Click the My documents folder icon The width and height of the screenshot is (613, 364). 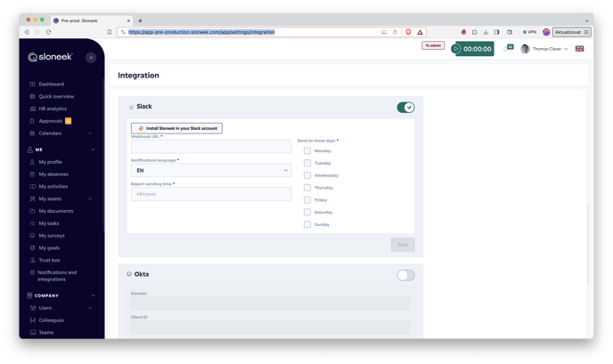32,211
